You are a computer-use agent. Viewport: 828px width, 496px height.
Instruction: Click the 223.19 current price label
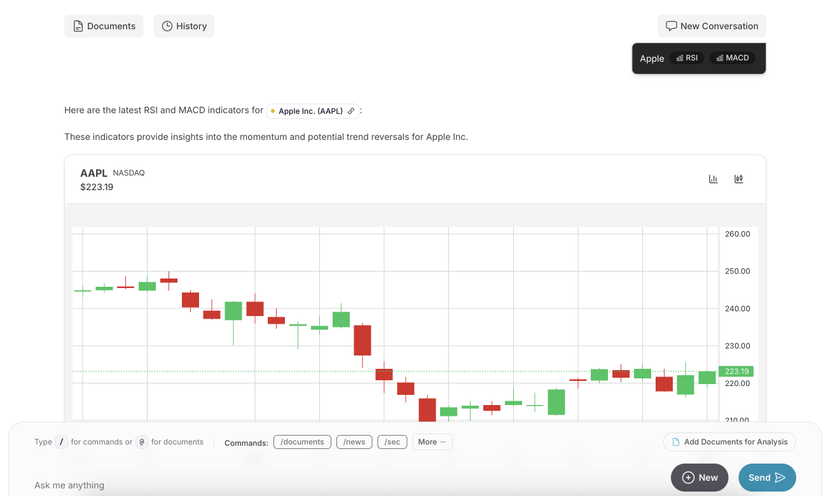click(736, 371)
